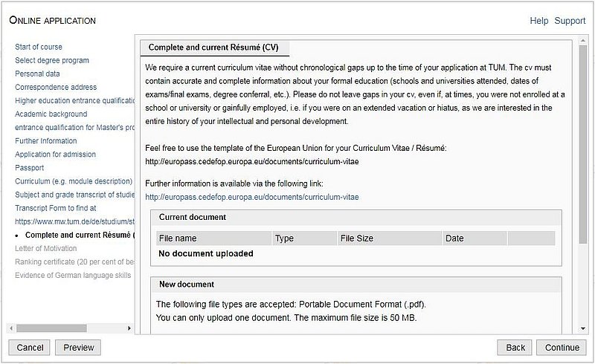Open Personal data step
The image size is (595, 364).
coord(37,74)
